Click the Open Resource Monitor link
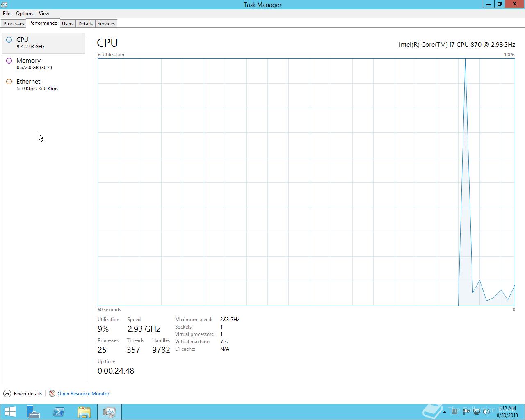525x420 pixels. (83, 394)
